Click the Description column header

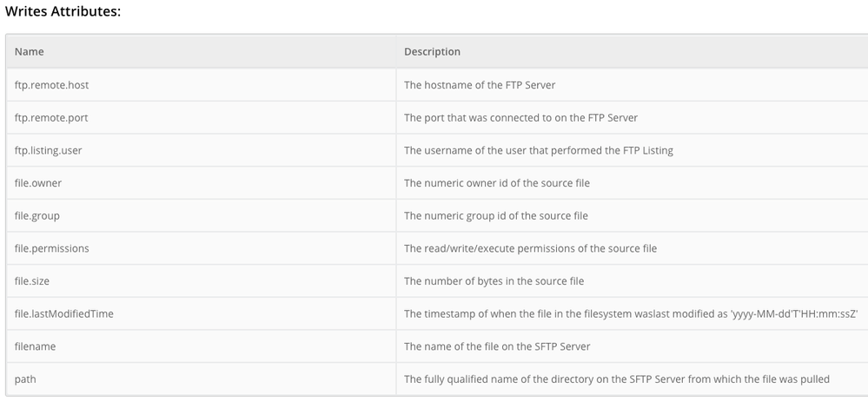point(432,51)
